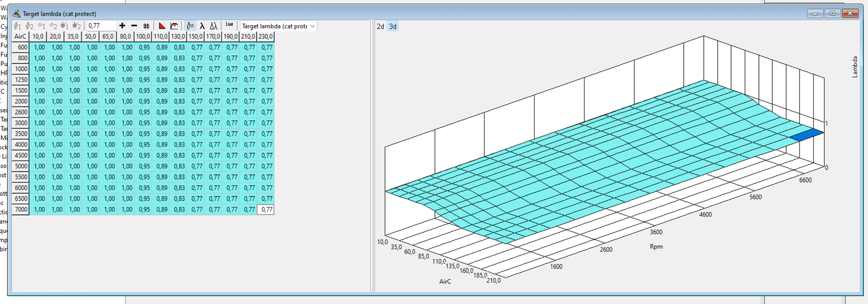Select the 230,0 AirC column header
This screenshot has width=868, height=304.
click(x=265, y=37)
